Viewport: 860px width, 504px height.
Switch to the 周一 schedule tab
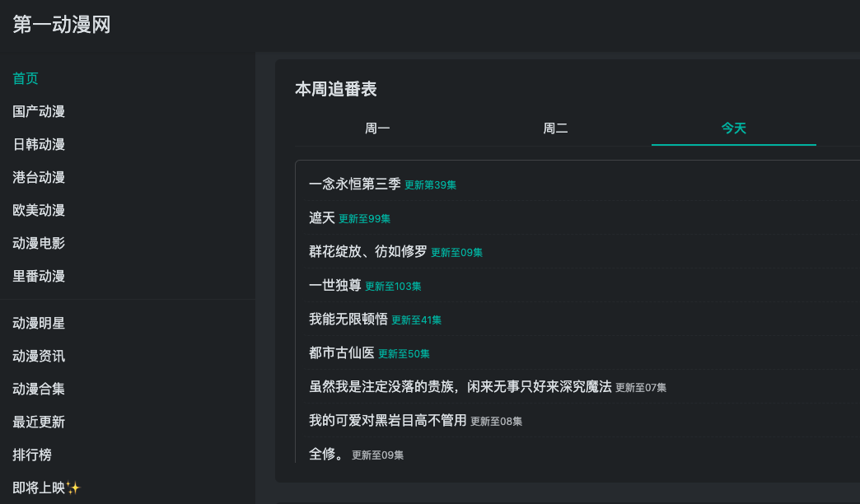[x=377, y=128]
